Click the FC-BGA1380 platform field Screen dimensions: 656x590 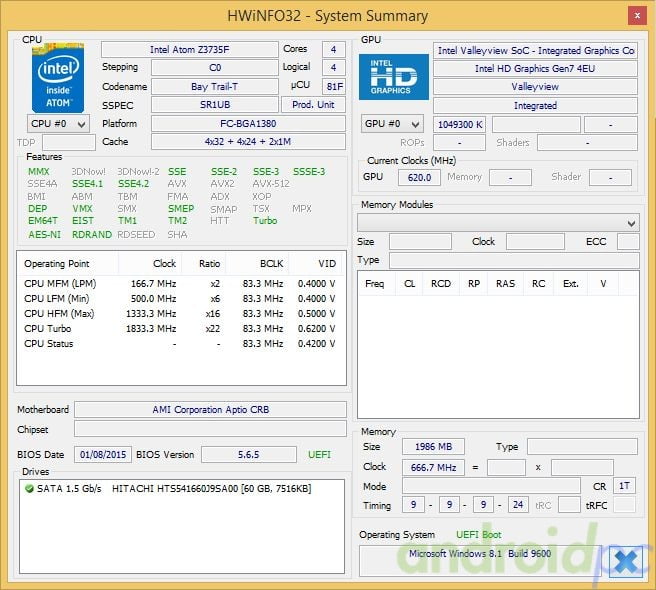point(248,123)
